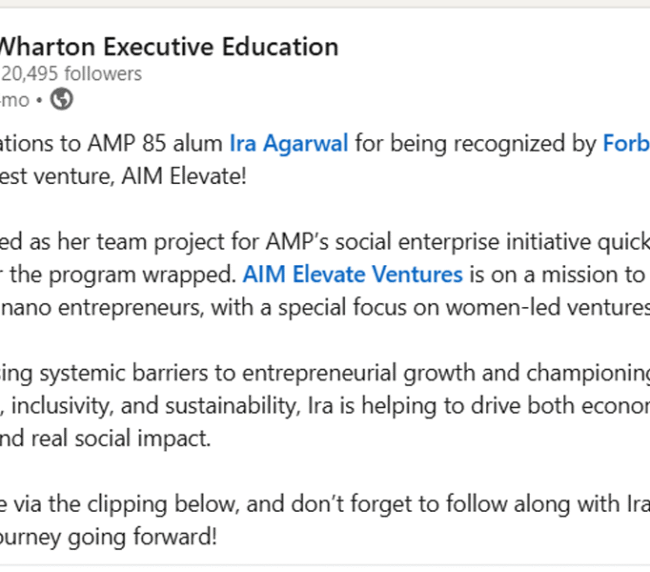Click the "AMP 85 alum" text

tap(155, 143)
